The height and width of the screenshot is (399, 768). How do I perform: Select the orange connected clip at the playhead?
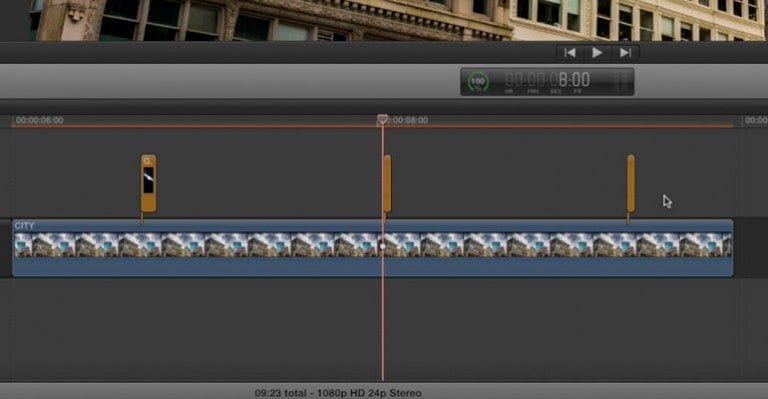(387, 184)
